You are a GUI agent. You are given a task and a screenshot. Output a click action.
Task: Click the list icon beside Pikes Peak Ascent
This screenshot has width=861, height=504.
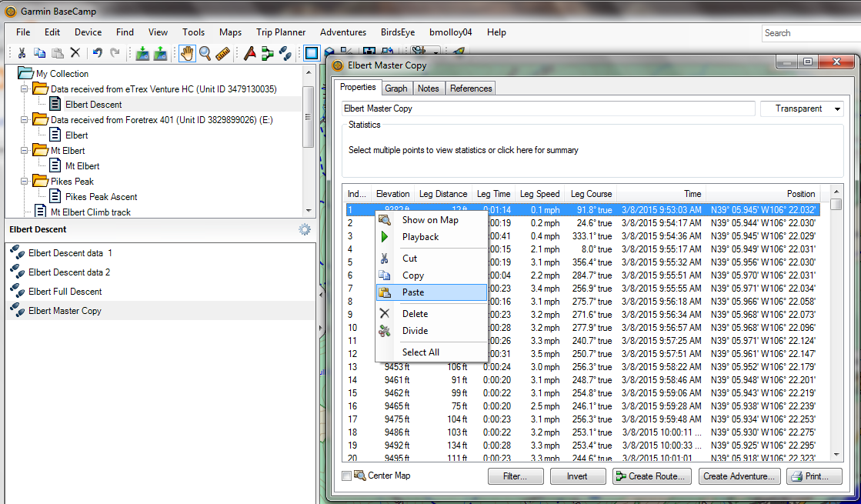tap(55, 196)
